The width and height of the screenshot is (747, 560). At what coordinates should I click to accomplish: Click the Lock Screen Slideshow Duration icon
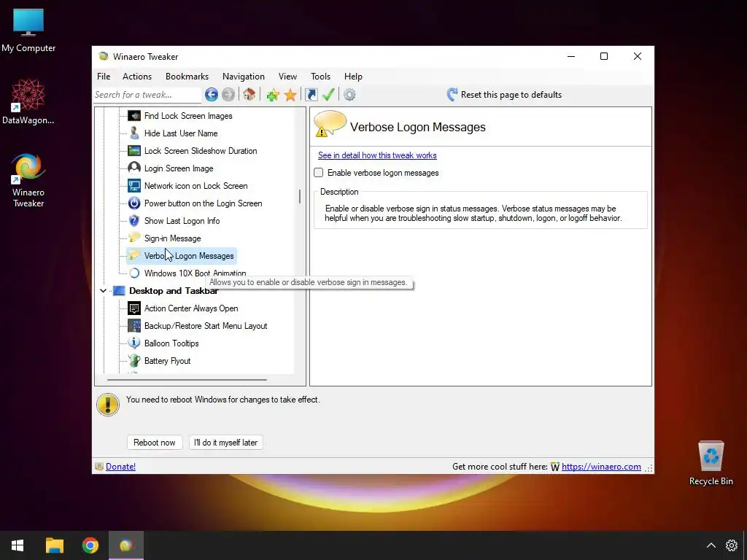[134, 151]
